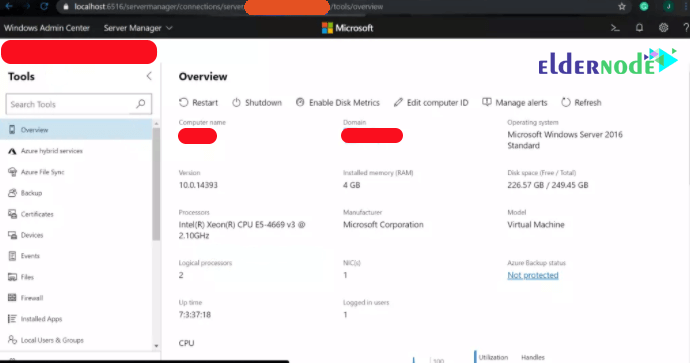Click the Restart icon

(x=184, y=103)
